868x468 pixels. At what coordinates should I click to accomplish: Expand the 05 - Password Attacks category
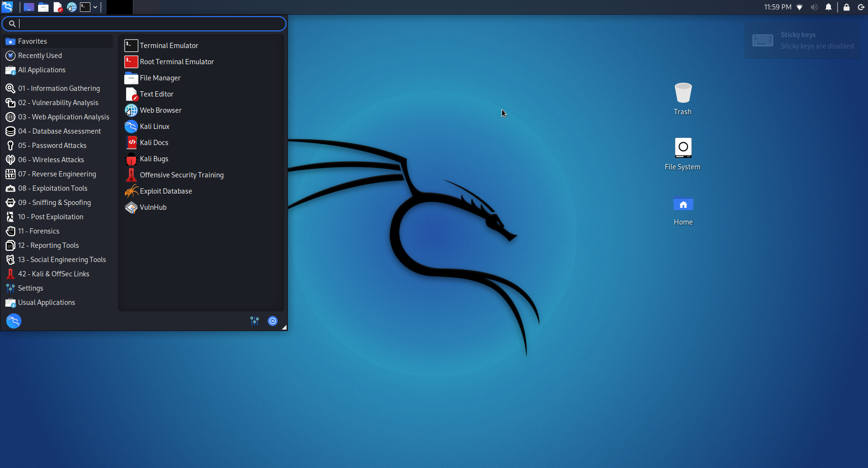(52, 146)
